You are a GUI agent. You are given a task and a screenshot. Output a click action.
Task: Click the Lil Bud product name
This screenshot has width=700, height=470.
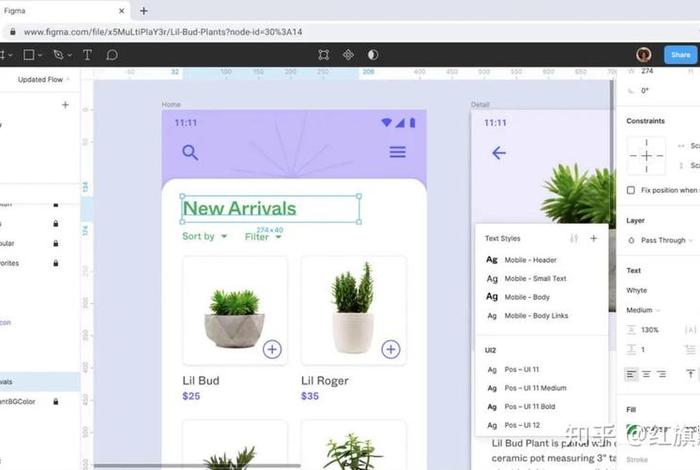pos(201,381)
